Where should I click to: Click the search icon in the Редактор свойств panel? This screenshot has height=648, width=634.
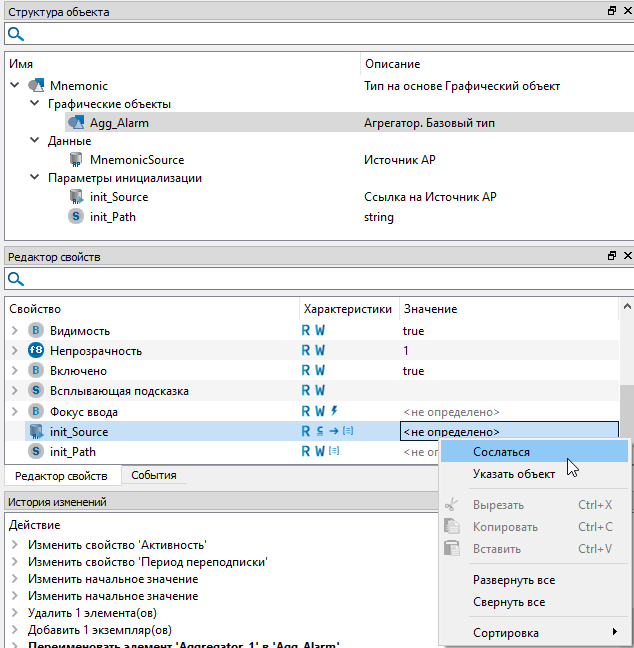tap(15, 279)
